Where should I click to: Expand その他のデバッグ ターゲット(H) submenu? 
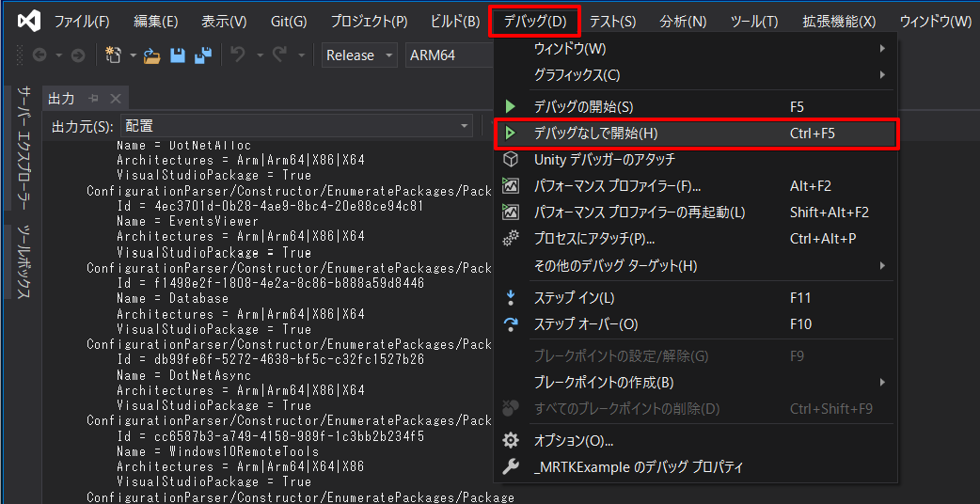point(695,266)
